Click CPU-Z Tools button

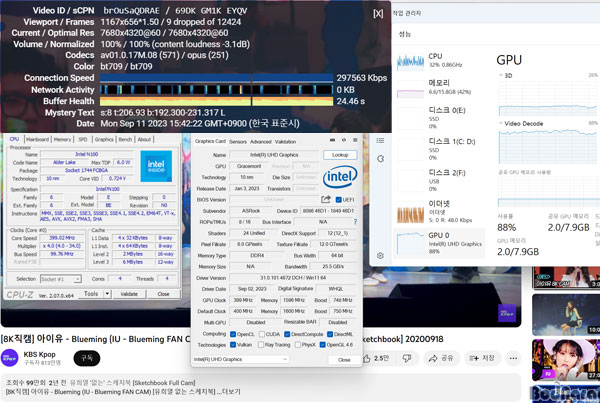coord(91,294)
